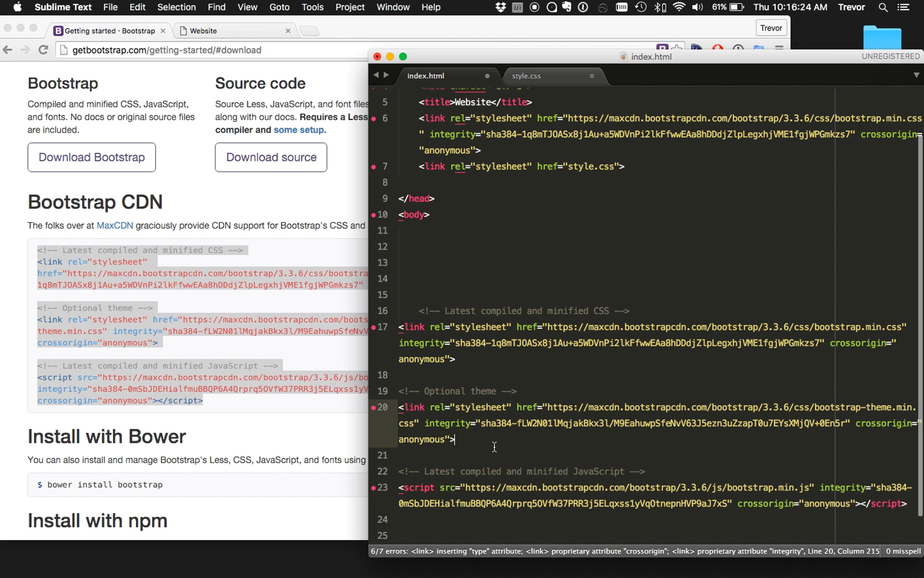The width and height of the screenshot is (924, 578).
Task: Click the 'Optional theme' comment on line 19
Action: coord(457,391)
